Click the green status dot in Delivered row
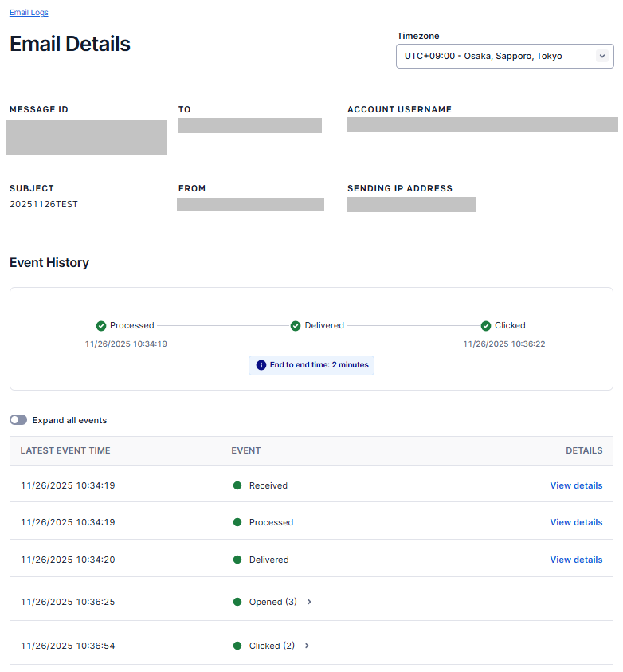 [237, 560]
